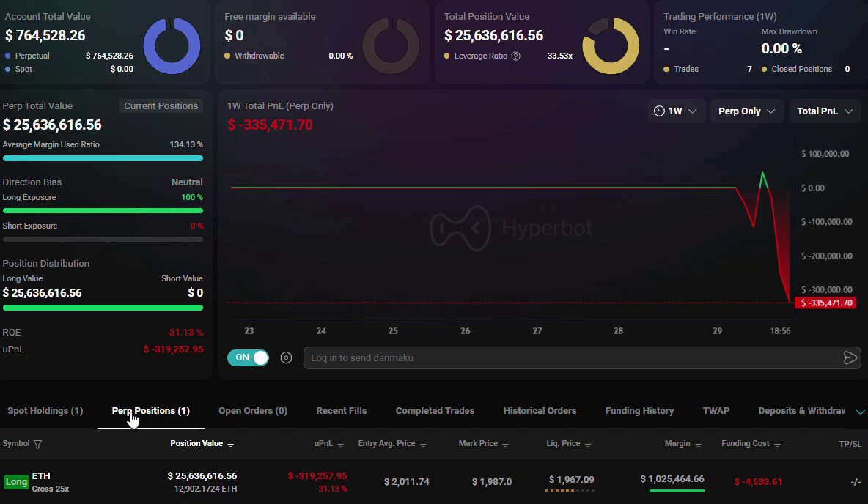This screenshot has width=868, height=504.
Task: Sort by Entry Avg. Price icon
Action: [x=424, y=444]
